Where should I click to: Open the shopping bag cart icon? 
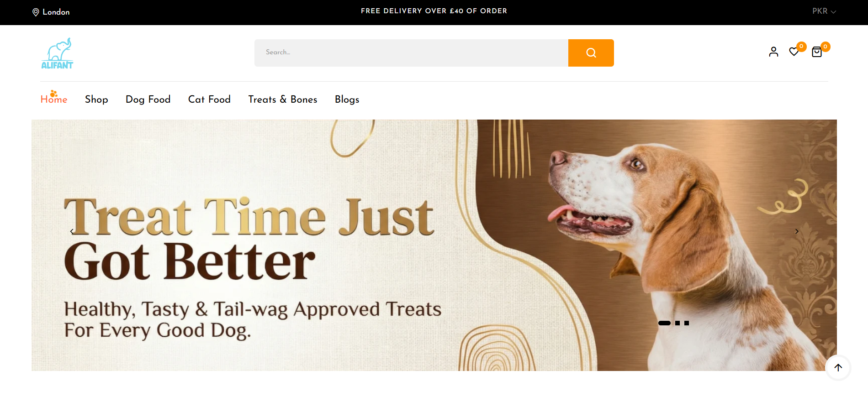817,52
